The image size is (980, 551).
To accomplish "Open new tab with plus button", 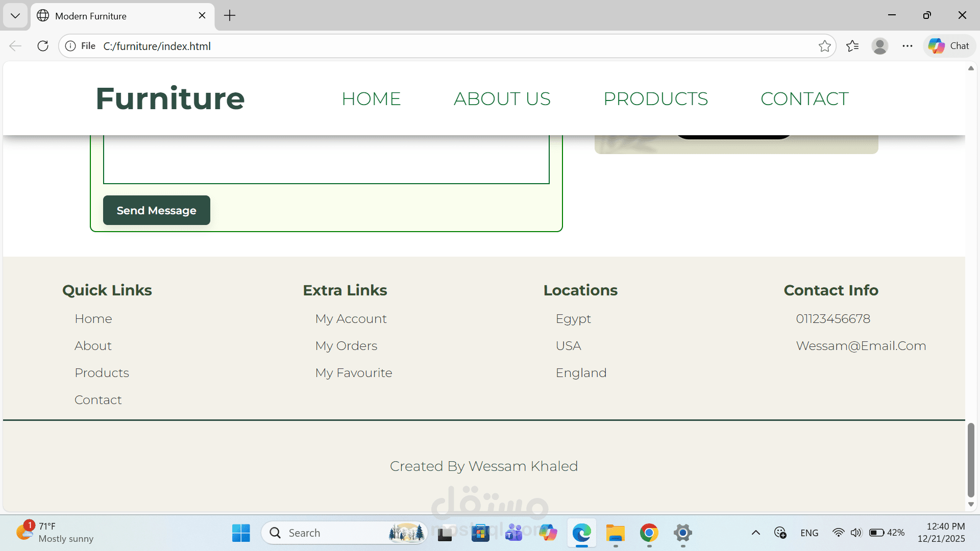I will click(x=230, y=15).
